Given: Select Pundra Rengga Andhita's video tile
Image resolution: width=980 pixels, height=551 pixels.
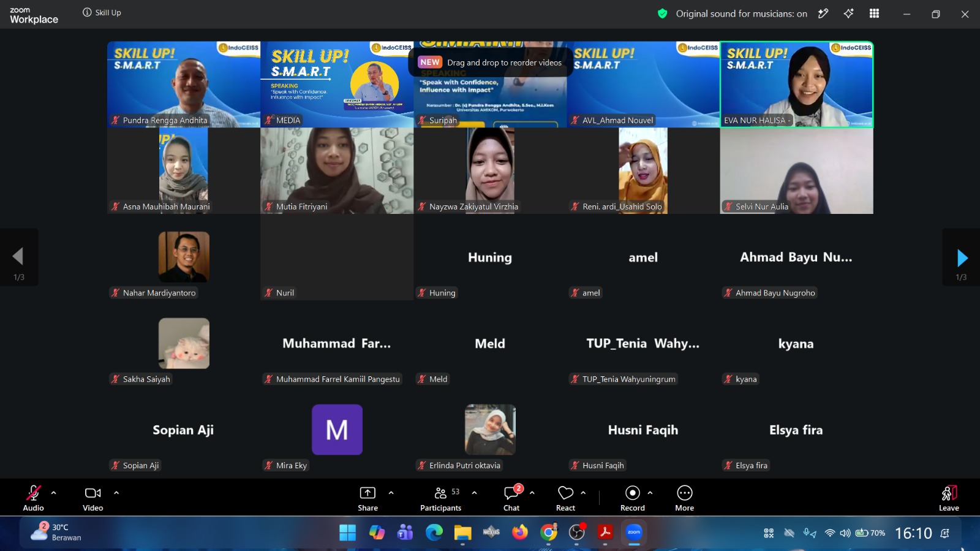Looking at the screenshot, I should point(184,85).
